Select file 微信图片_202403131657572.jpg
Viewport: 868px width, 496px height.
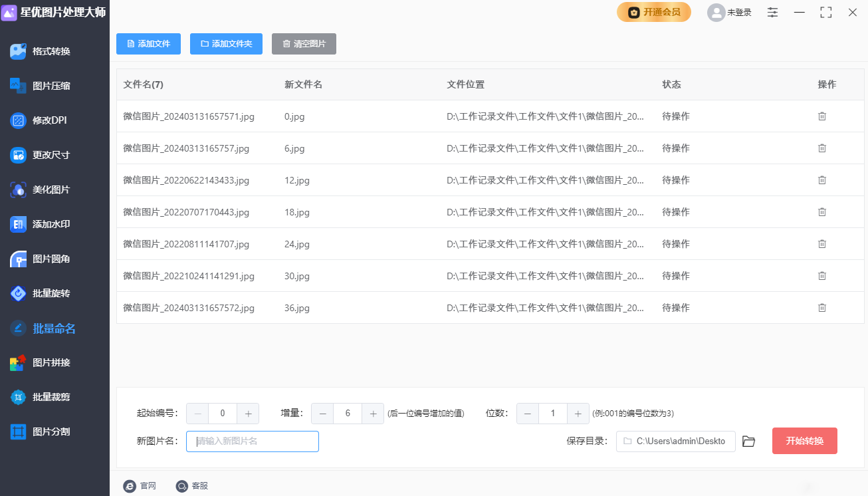click(189, 308)
